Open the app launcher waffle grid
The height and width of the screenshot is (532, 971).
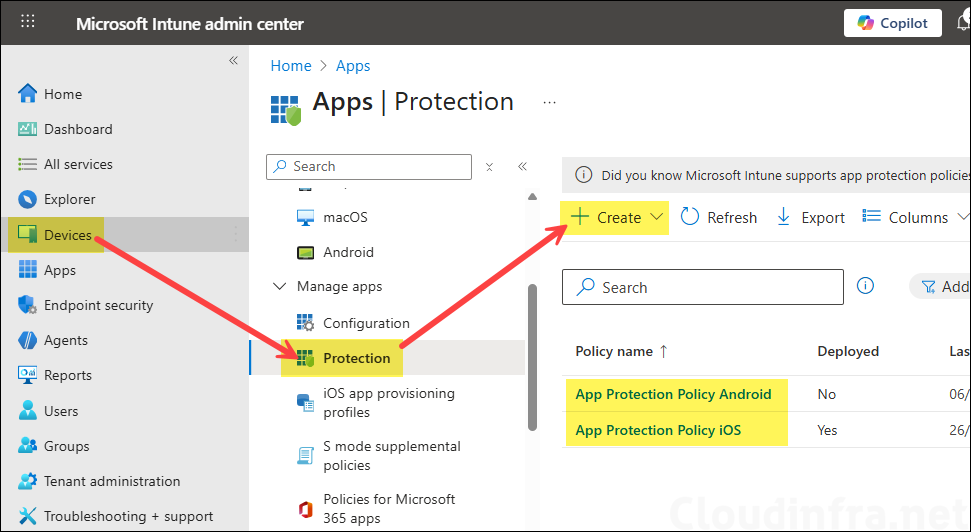pos(28,22)
